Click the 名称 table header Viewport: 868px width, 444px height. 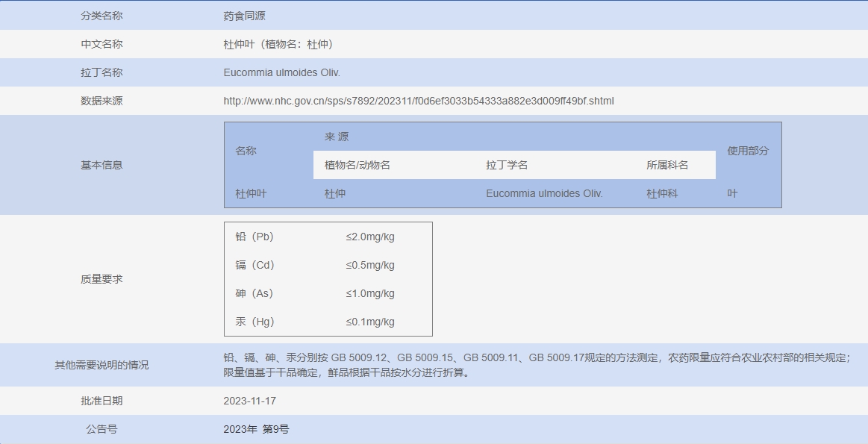pyautogui.click(x=246, y=151)
